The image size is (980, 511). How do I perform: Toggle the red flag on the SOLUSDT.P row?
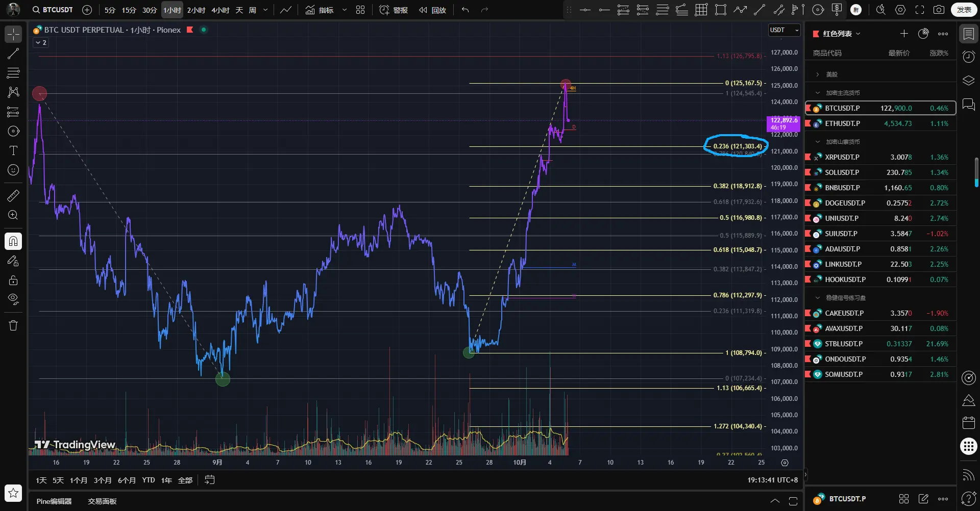coord(808,172)
